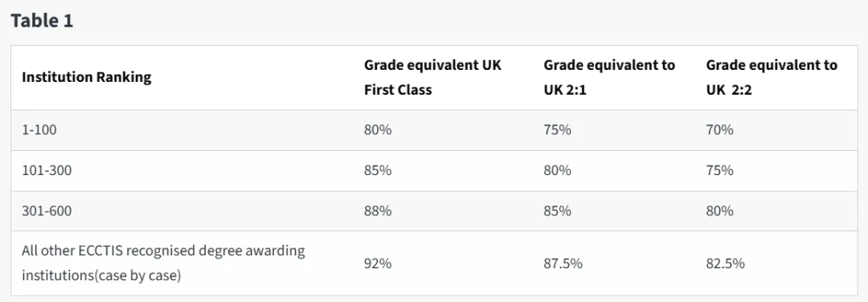This screenshot has width=868, height=302.
Task: Select the 101-300 ranking cell
Action: point(47,170)
